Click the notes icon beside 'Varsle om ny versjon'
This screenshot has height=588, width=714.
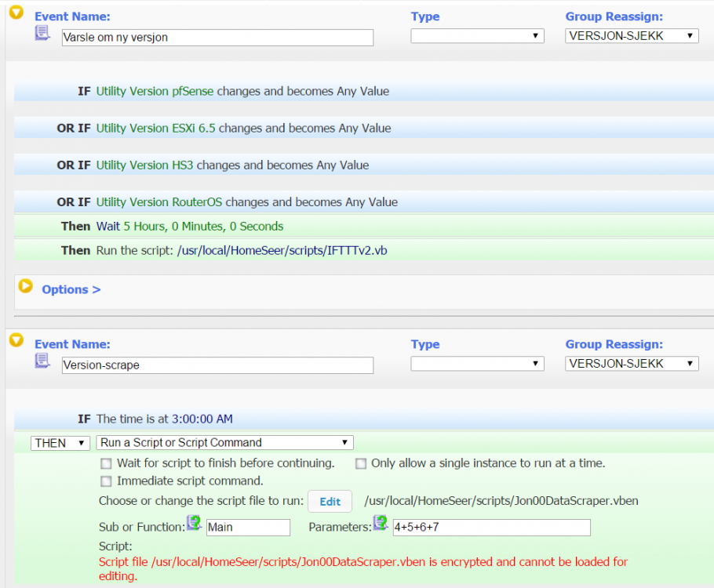[42, 33]
